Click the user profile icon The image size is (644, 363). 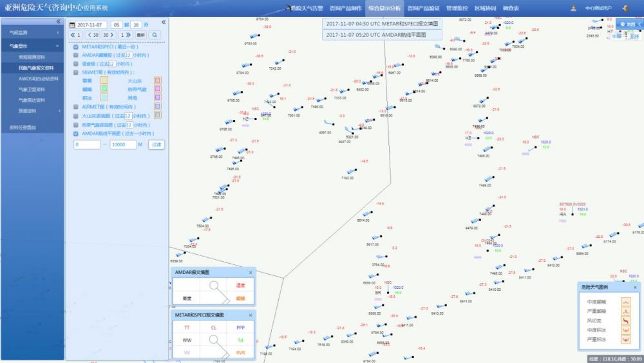[573, 8]
